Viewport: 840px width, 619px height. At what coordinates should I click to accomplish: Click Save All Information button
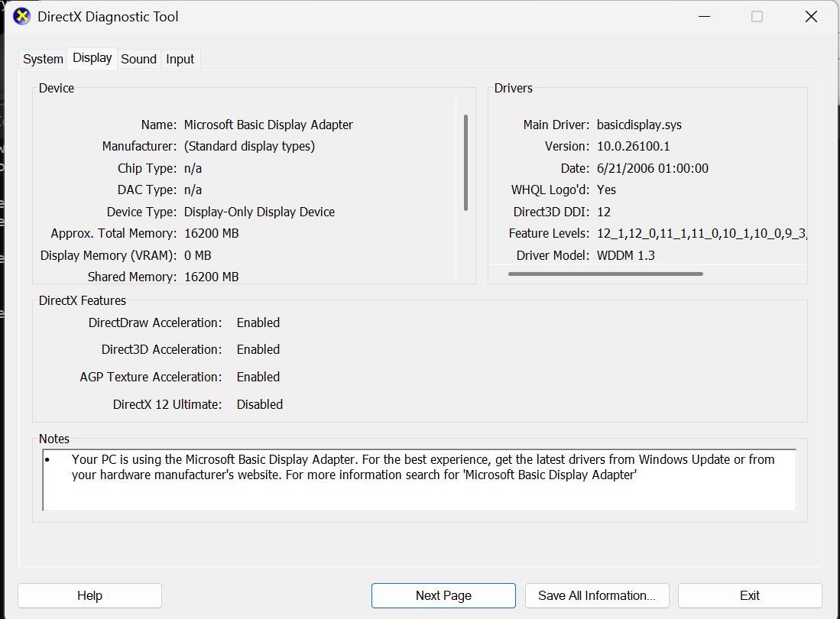pyautogui.click(x=597, y=595)
